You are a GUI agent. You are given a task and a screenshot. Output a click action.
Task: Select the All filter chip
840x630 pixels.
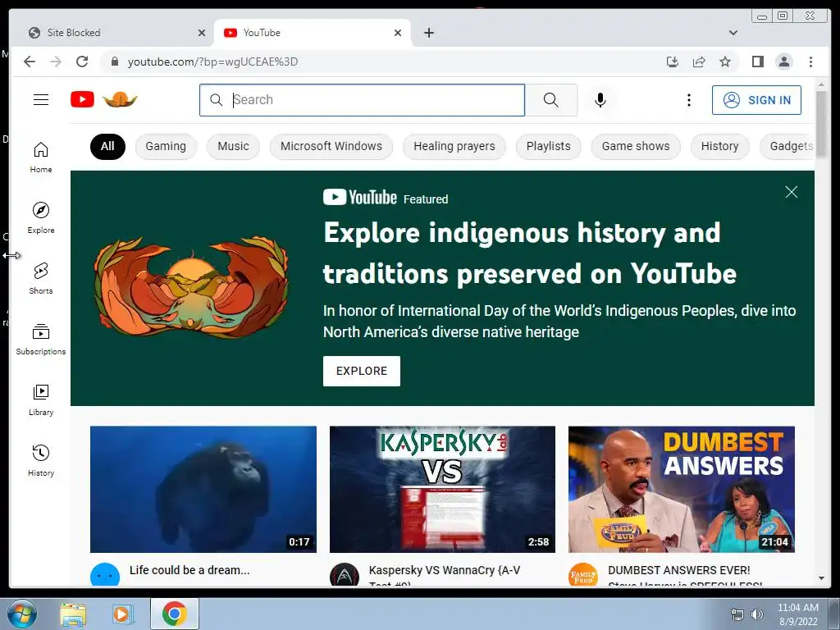tap(107, 146)
